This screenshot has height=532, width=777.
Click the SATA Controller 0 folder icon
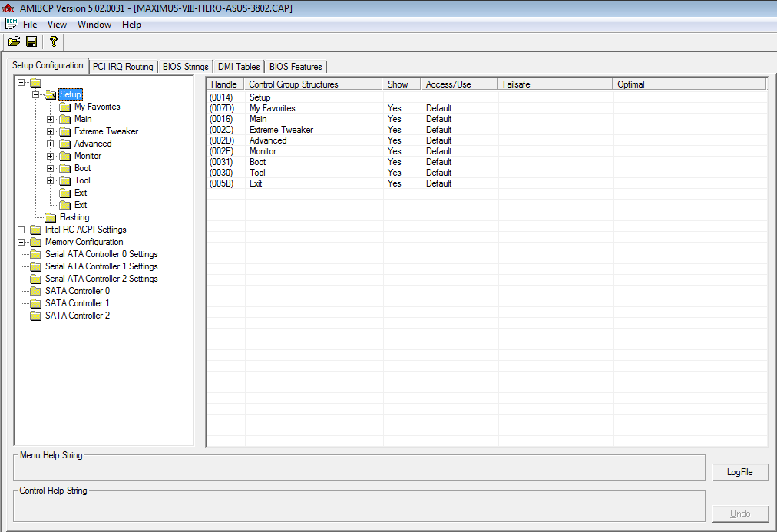(35, 291)
